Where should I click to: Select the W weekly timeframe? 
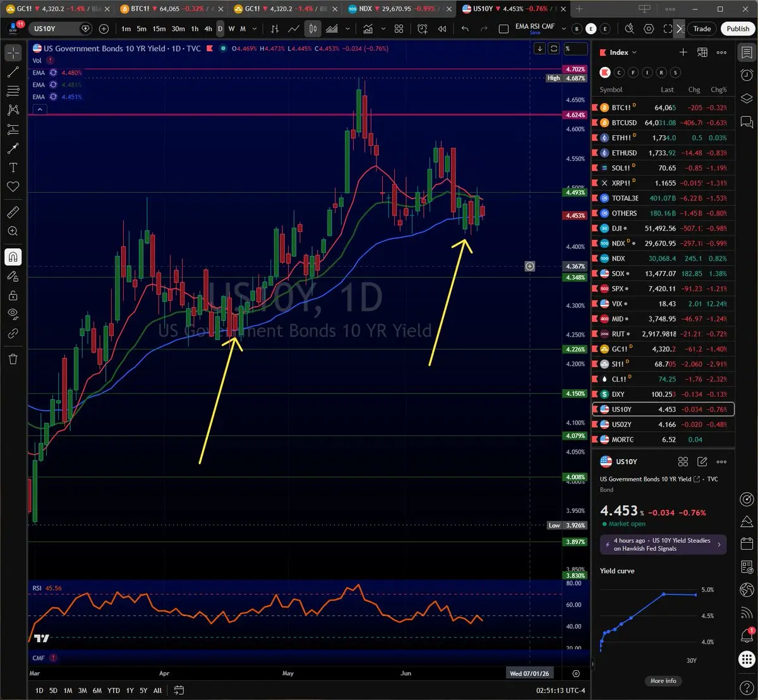coord(231,29)
